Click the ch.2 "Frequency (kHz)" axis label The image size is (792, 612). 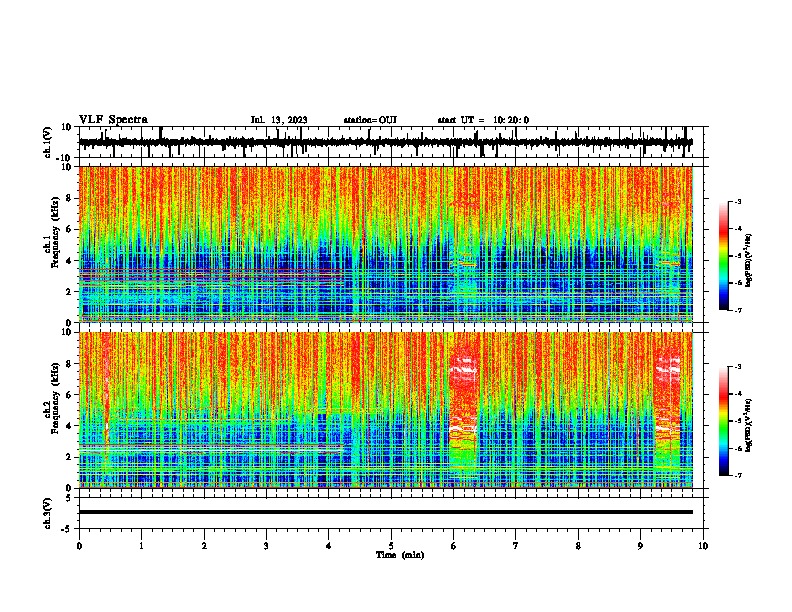click(x=55, y=397)
